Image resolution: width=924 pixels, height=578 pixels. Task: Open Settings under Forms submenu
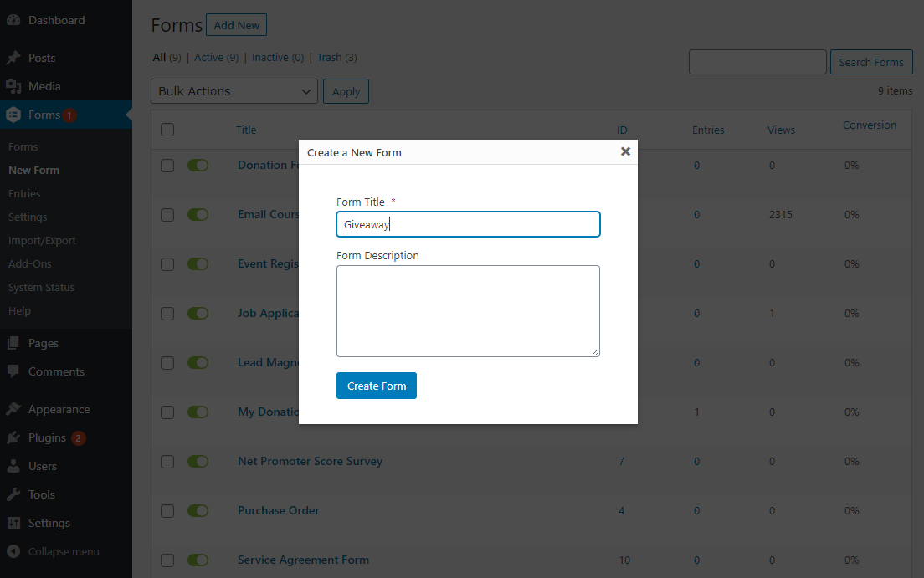pyautogui.click(x=28, y=217)
